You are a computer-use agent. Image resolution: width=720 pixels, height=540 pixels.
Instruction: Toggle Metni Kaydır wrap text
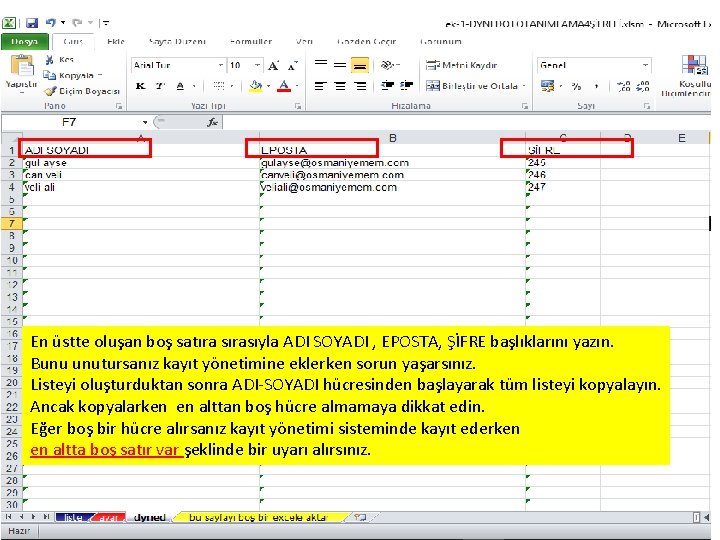tap(461, 65)
